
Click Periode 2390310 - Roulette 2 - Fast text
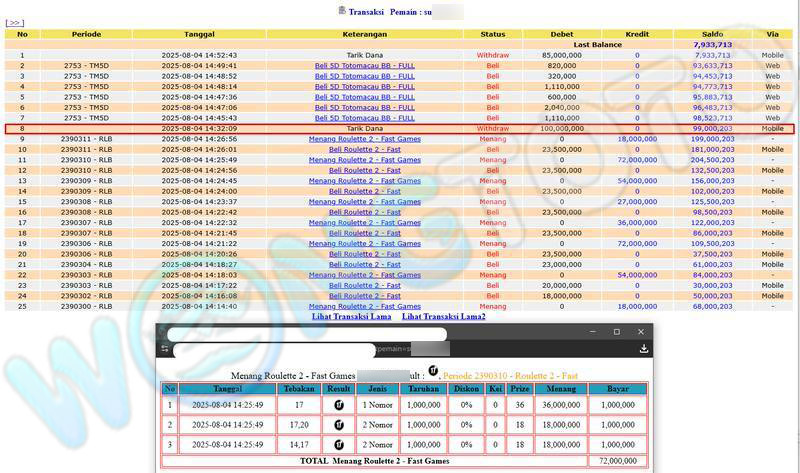(510, 376)
